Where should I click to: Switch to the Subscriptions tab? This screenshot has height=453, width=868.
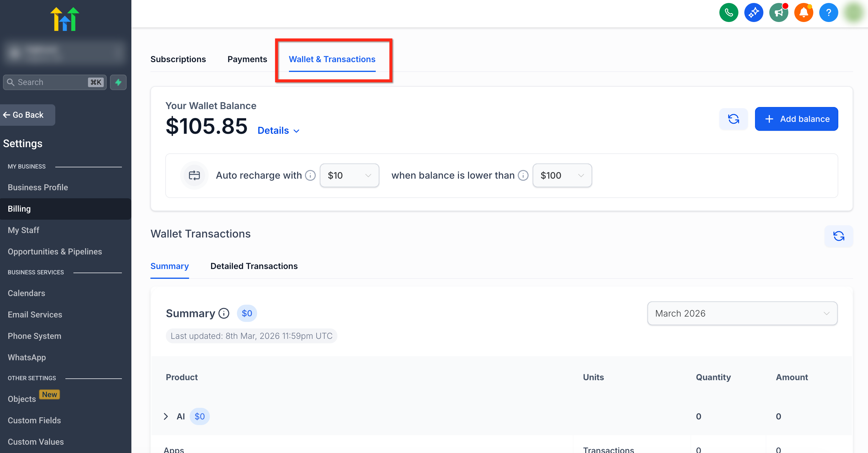pyautogui.click(x=178, y=59)
